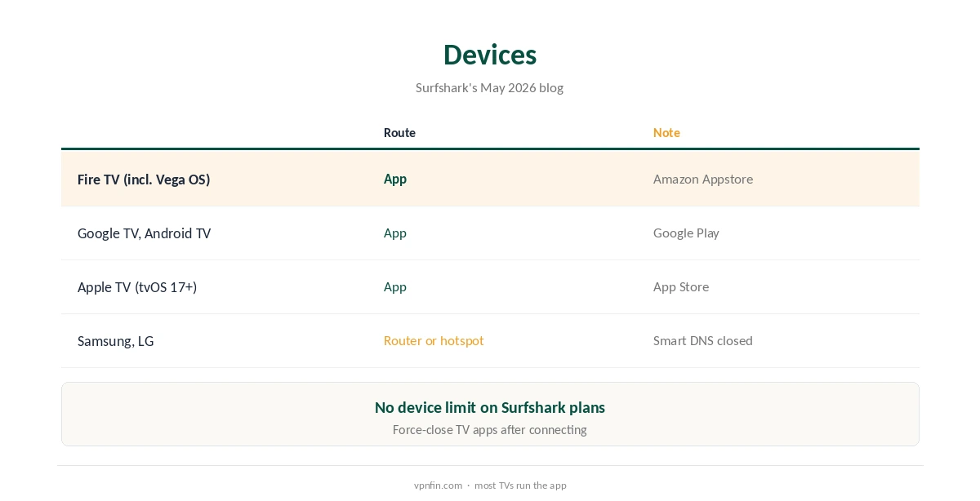Screen dimensions: 980x501
Task: Select 'Force-close TV apps after connecting' text
Action: point(490,430)
